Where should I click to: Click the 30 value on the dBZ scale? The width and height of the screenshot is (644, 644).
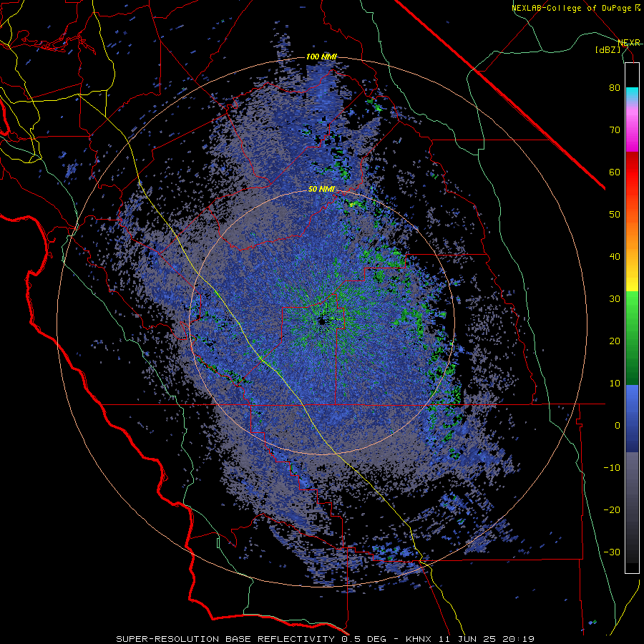click(615, 299)
